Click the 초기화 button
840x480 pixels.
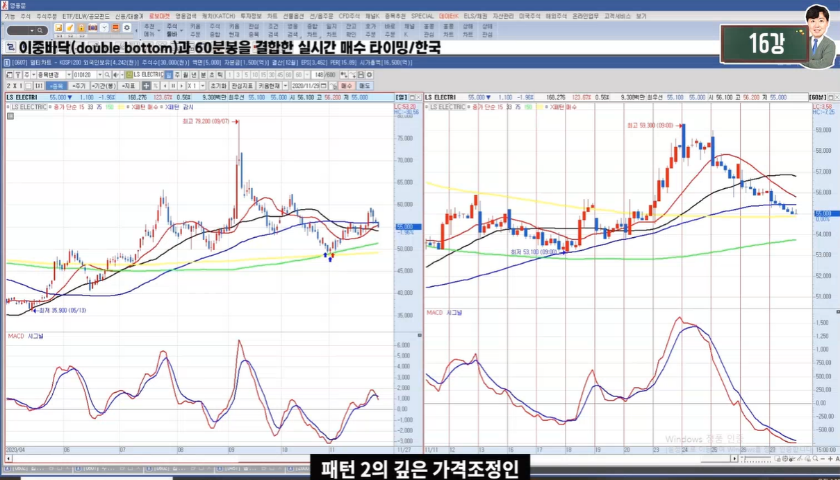click(x=218, y=86)
